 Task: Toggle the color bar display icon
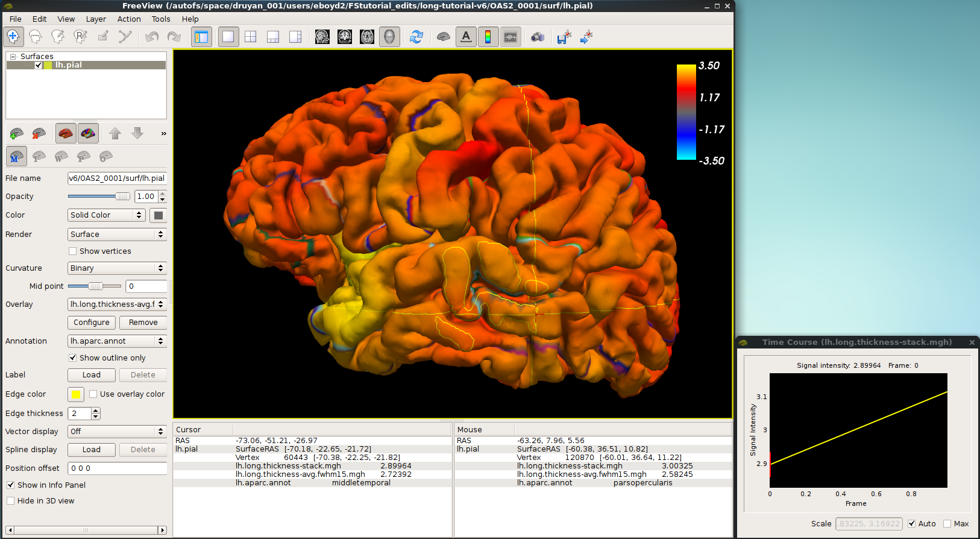point(488,37)
